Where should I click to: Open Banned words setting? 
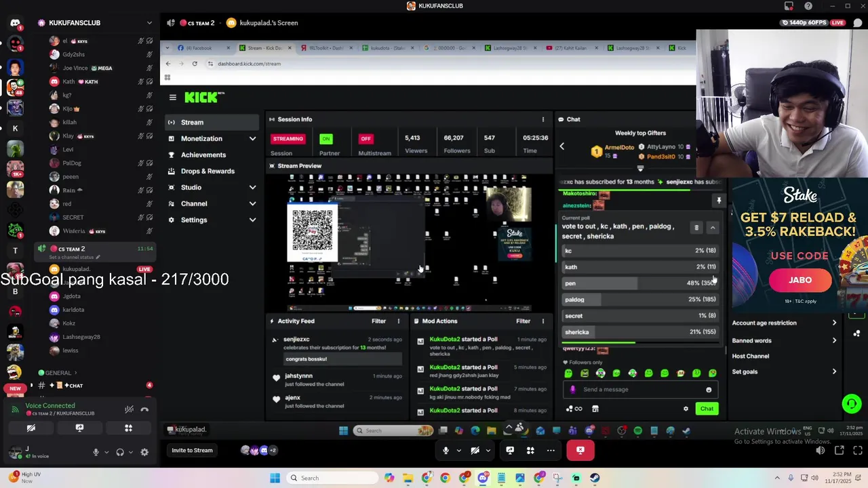785,341
